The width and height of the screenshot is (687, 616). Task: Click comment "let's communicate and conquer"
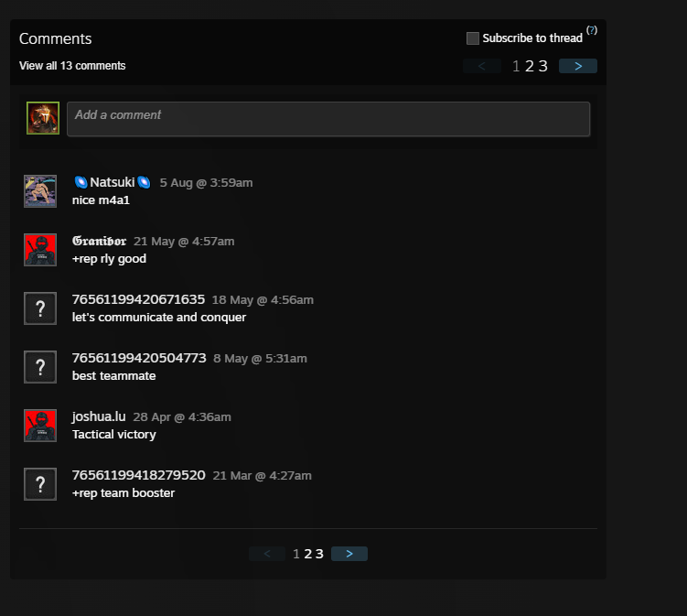(159, 318)
